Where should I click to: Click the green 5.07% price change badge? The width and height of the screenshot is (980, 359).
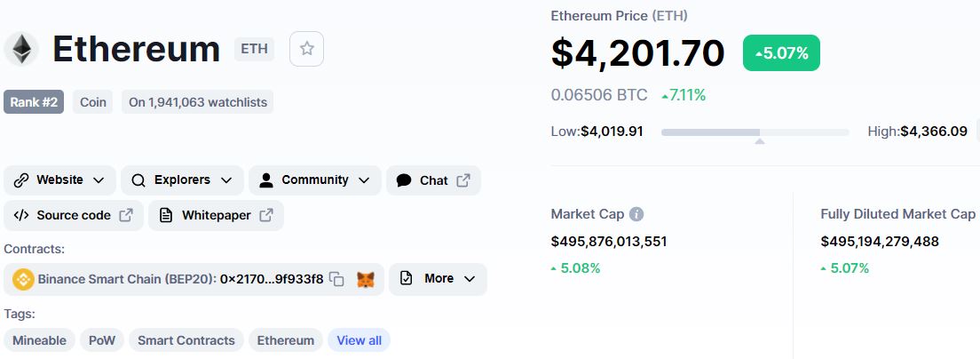coord(781,53)
